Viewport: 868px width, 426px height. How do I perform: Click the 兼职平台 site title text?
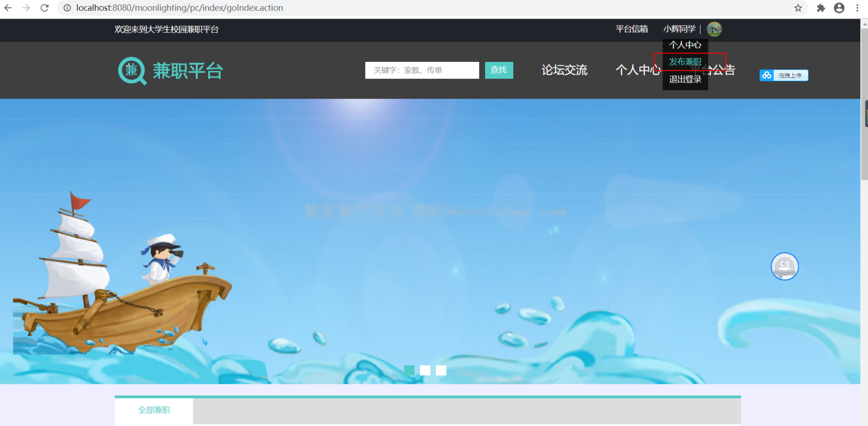[188, 71]
